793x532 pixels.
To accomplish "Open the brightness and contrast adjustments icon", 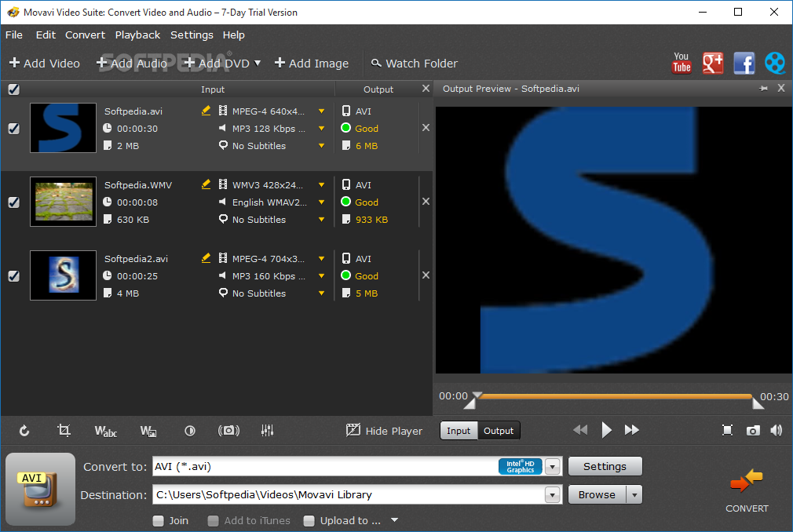I will pyautogui.click(x=190, y=431).
